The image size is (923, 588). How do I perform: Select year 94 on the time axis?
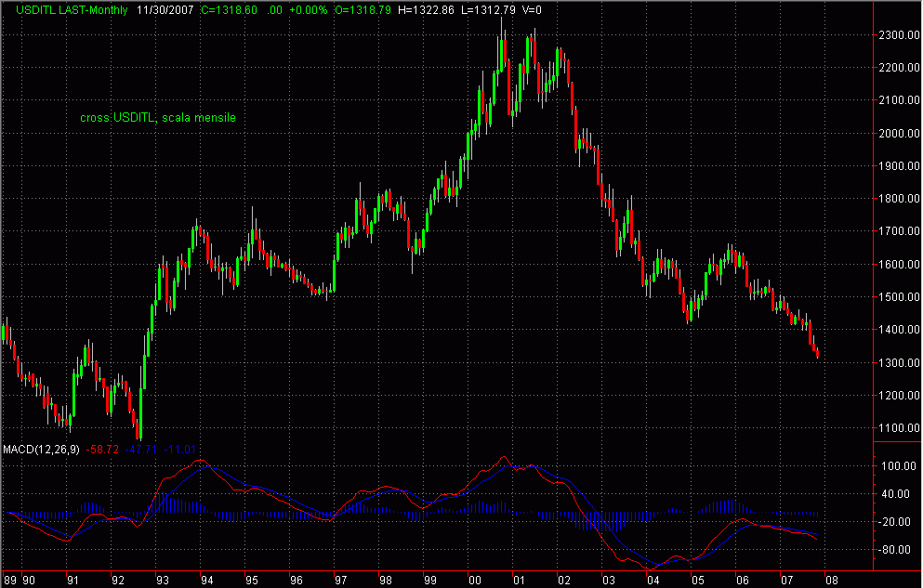point(205,580)
